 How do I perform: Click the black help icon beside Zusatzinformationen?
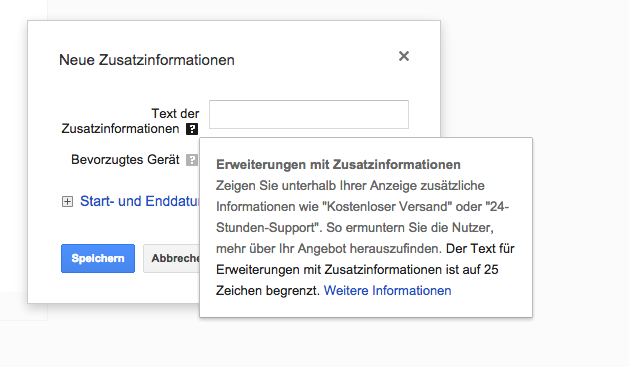click(x=192, y=129)
